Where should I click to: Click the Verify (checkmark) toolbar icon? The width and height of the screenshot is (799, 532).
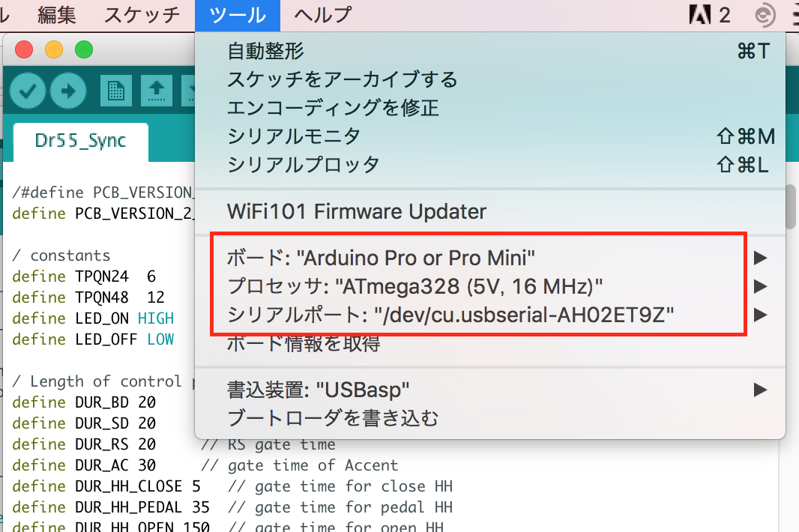28,91
